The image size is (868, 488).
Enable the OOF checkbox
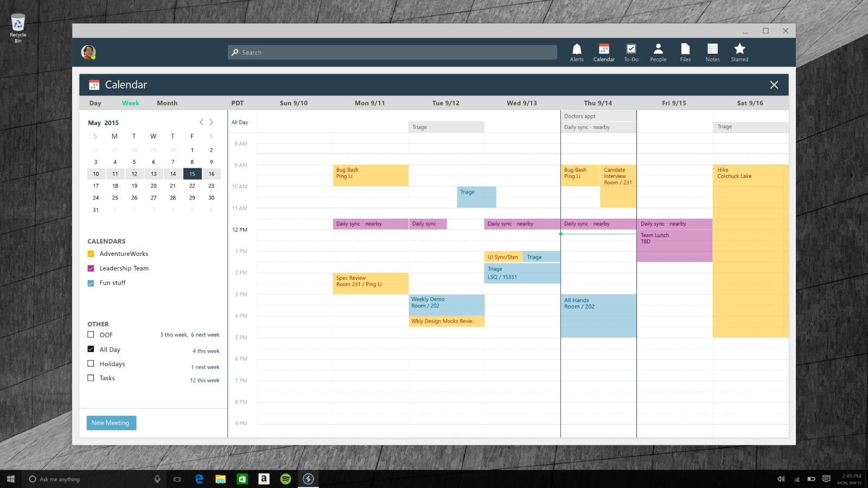[91, 335]
